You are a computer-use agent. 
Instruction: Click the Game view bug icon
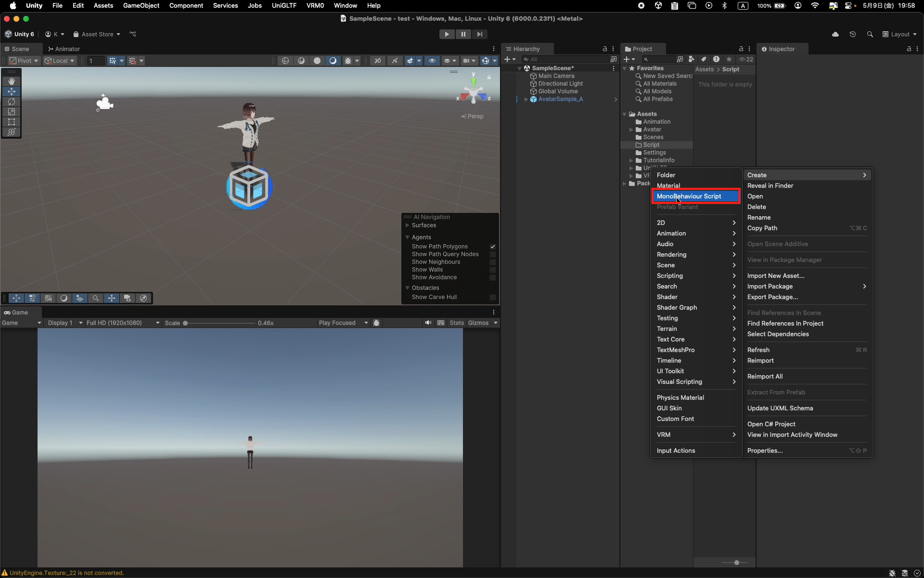coord(376,323)
